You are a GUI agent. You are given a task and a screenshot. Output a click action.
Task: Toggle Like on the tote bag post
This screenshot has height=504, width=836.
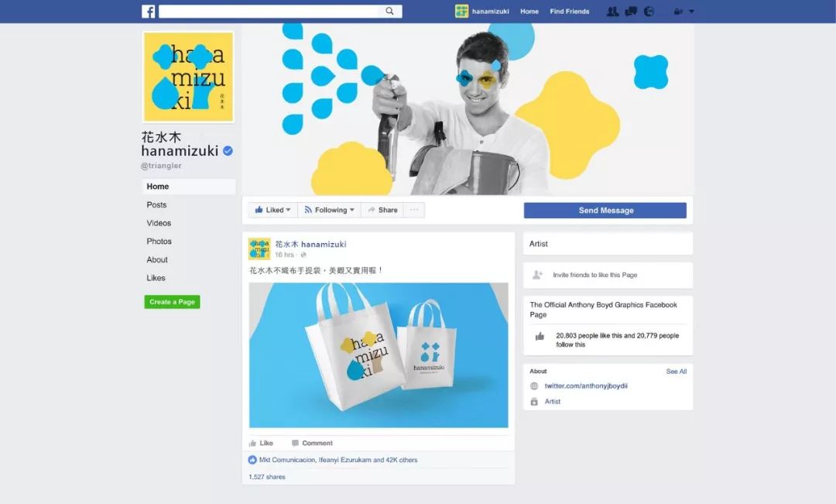tap(261, 443)
